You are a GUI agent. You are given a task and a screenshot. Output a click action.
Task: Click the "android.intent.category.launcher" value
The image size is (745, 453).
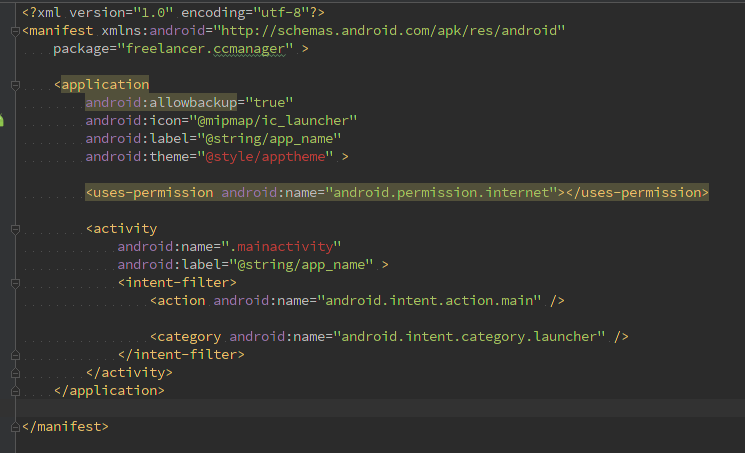tap(469, 337)
